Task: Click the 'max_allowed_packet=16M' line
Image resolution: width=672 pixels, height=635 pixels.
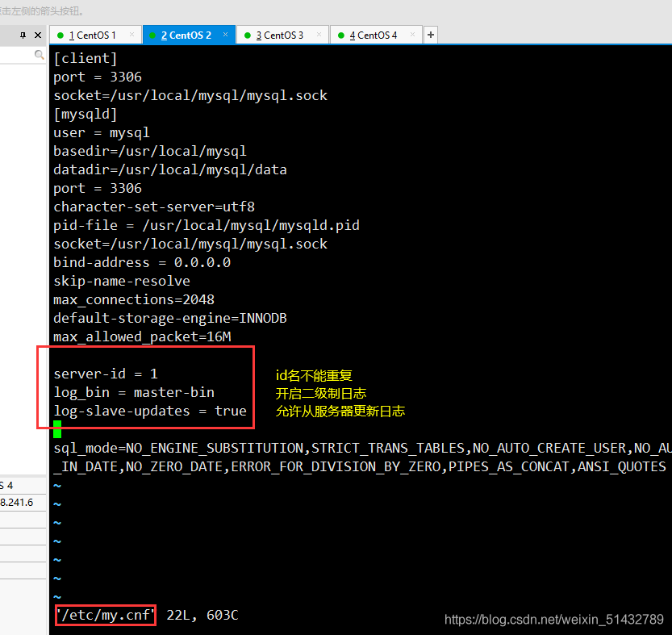Action: [142, 337]
